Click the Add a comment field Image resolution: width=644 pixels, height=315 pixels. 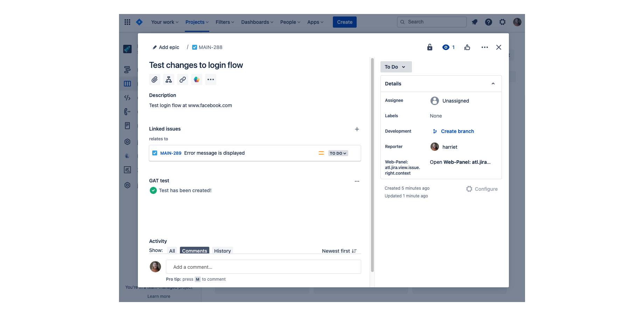coord(264,267)
